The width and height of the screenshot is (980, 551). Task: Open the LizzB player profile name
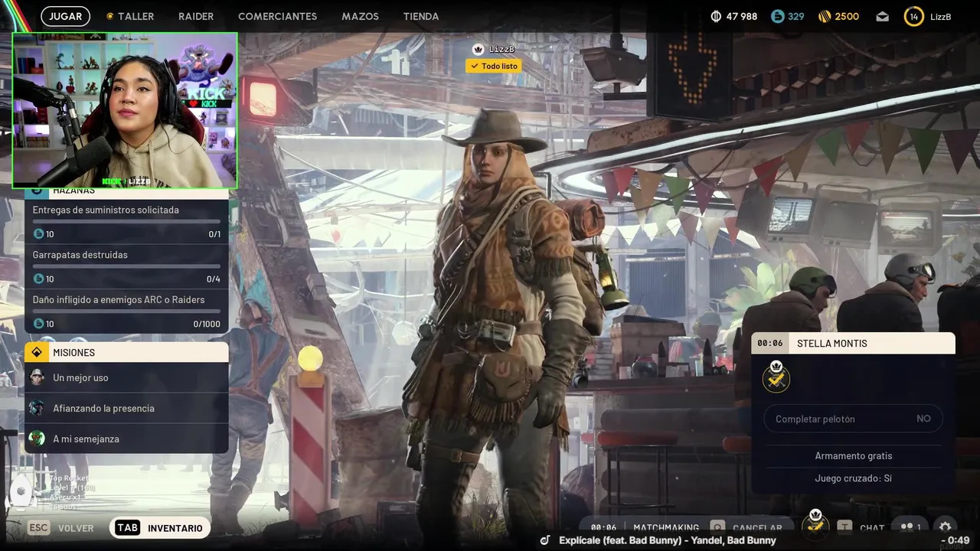(940, 17)
